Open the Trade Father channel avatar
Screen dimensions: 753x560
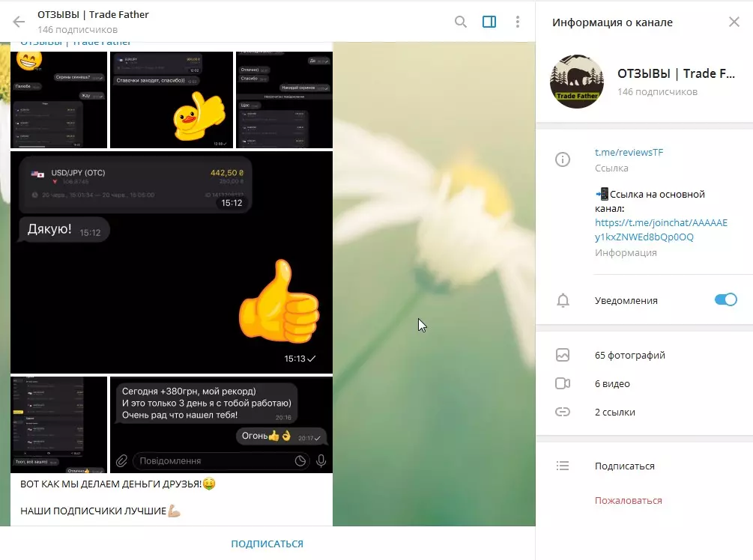pos(577,81)
